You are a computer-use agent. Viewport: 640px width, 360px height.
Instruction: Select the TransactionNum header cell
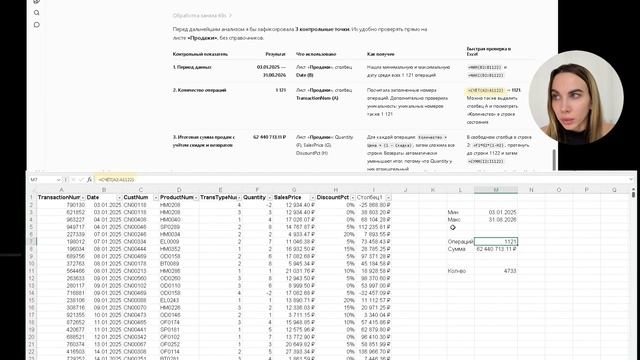click(61, 198)
